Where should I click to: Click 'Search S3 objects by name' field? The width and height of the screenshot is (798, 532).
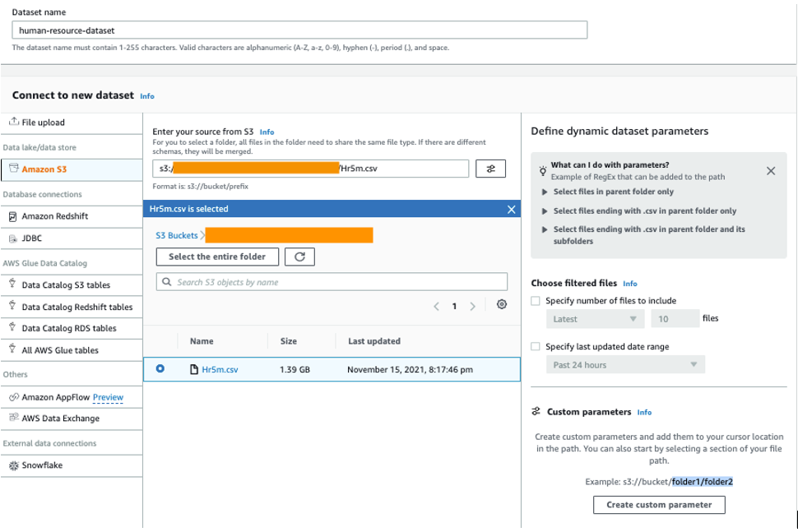point(332,282)
